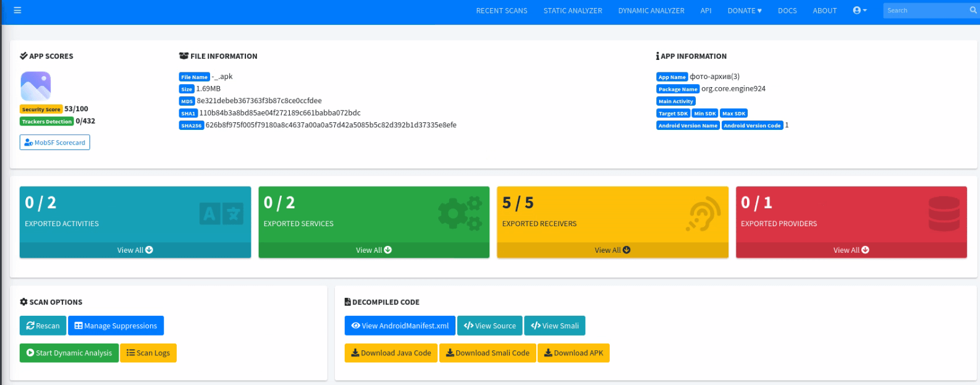
Task: Click into the Search input field
Action: pos(924,11)
